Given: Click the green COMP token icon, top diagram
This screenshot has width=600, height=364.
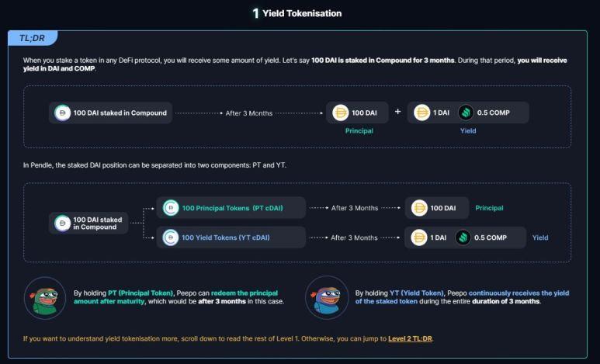Looking at the screenshot, I should (465, 113).
